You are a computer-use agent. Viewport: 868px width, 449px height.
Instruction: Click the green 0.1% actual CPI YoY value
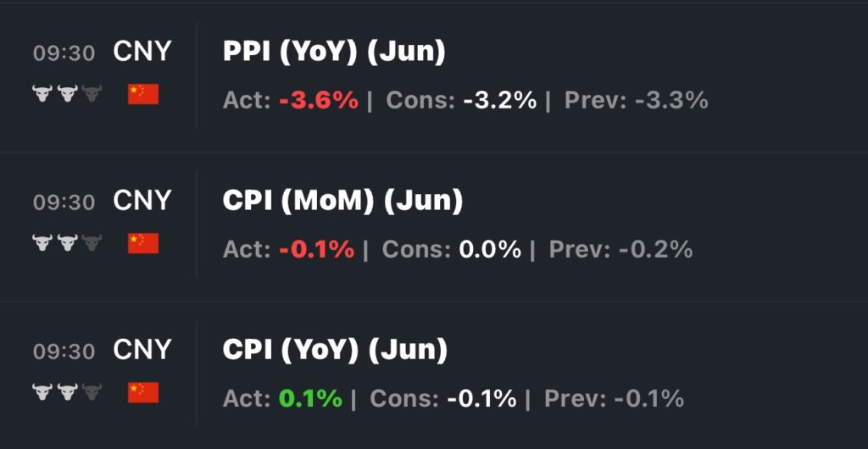click(x=310, y=398)
